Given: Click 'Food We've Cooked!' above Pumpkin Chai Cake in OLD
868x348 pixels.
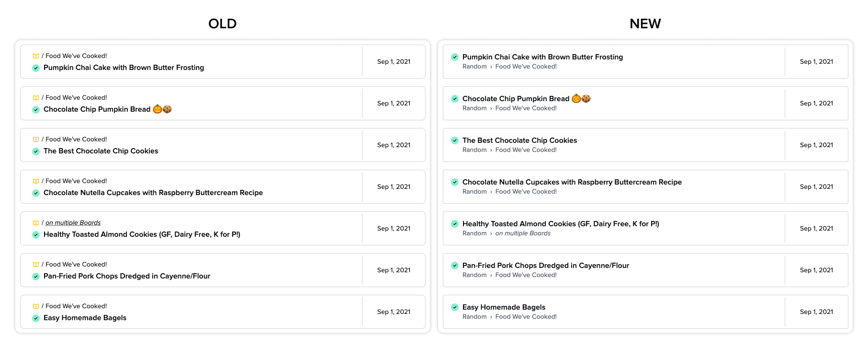Looking at the screenshot, I should pyautogui.click(x=76, y=56).
